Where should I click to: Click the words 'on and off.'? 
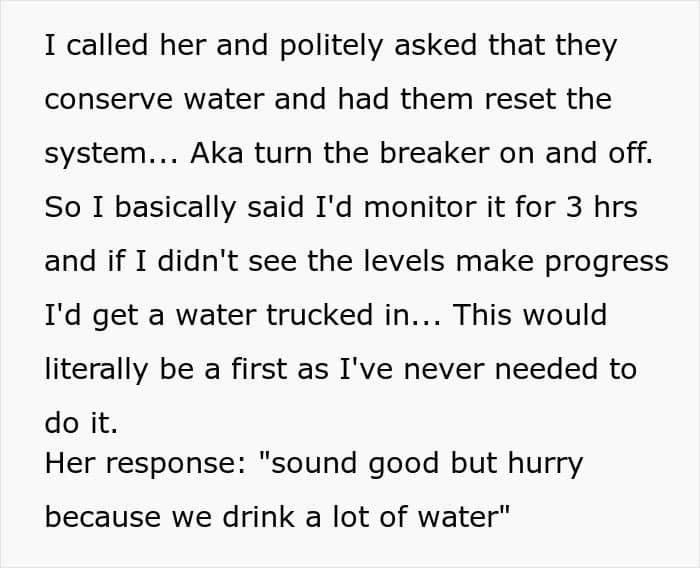(576, 153)
